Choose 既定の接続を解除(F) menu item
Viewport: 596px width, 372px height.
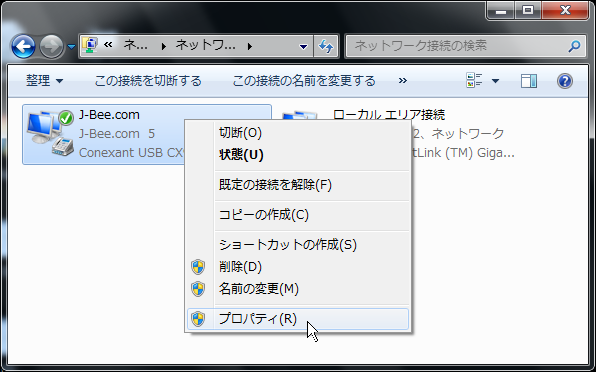(x=297, y=185)
